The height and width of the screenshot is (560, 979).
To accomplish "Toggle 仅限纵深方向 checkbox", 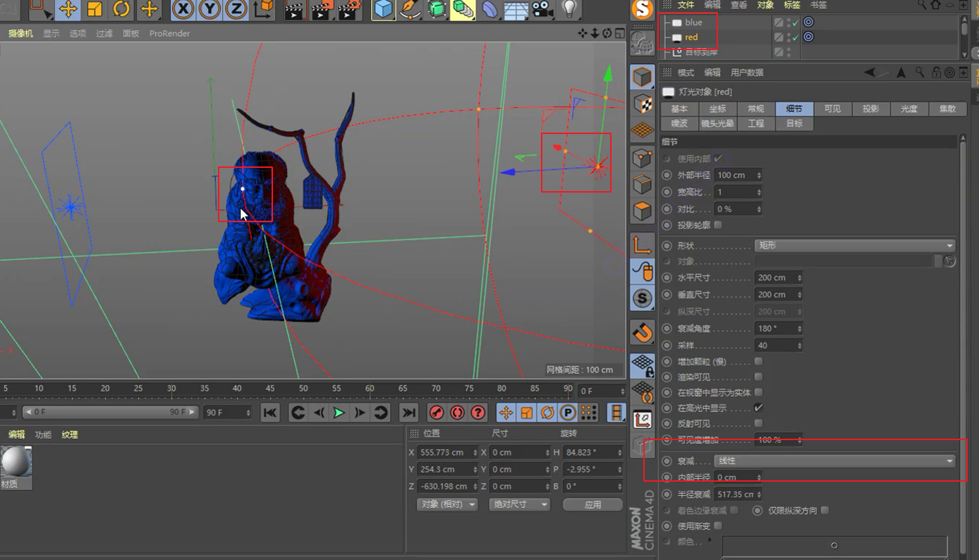I will pyautogui.click(x=825, y=510).
